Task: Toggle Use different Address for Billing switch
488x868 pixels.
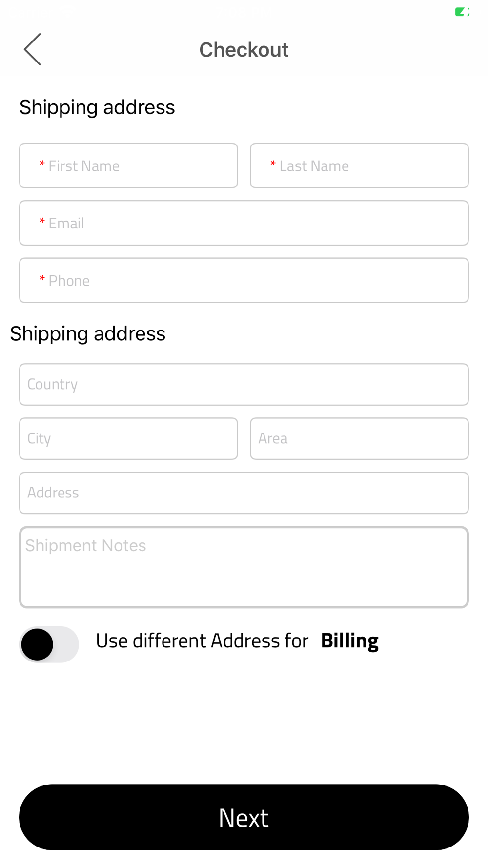Action: [49, 644]
